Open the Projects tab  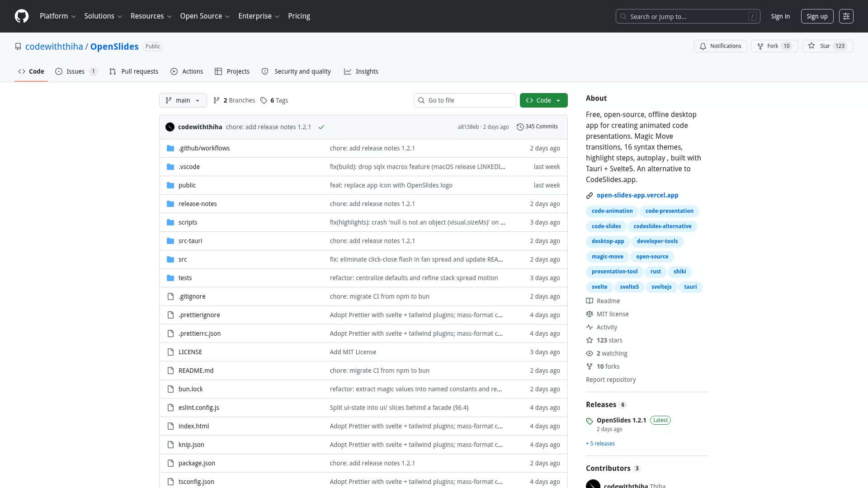232,71
